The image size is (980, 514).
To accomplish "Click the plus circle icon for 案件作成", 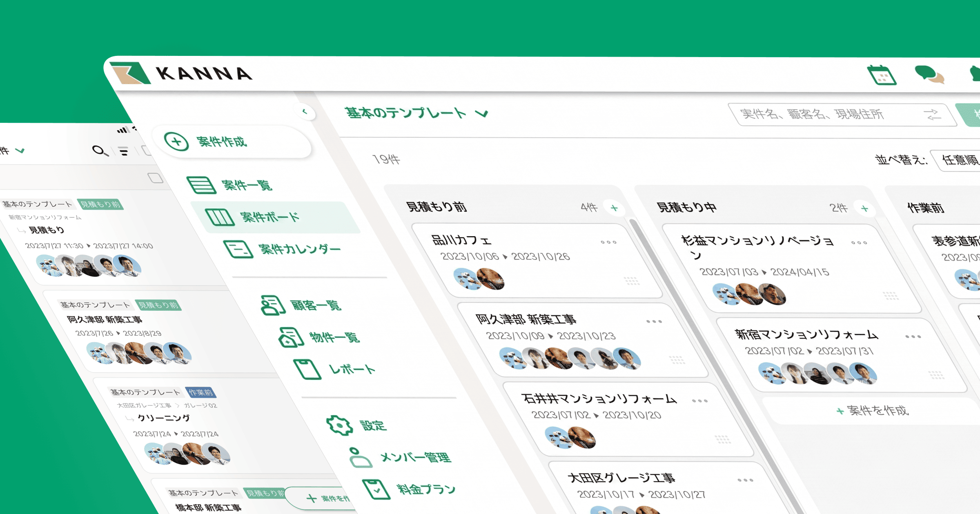I will click(176, 142).
